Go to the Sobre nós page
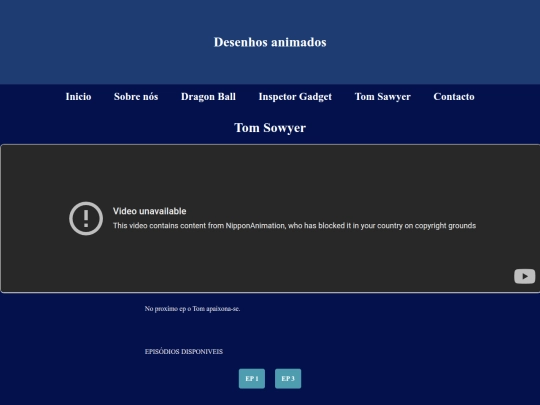This screenshot has height=405, width=540. click(136, 96)
